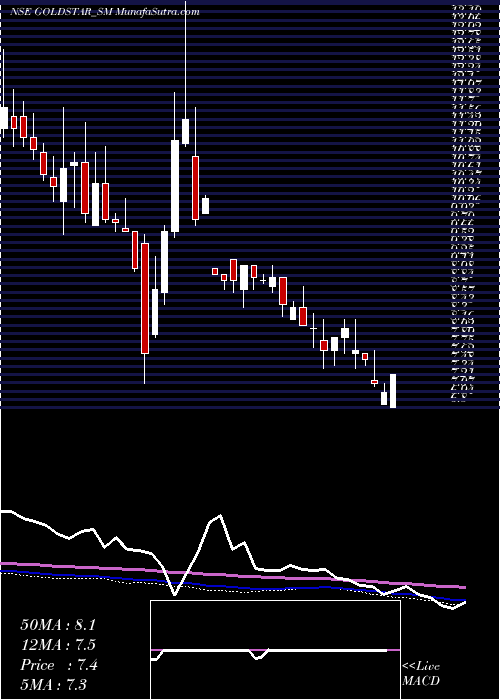Click the Price : 7.4 label
This screenshot has width=500, height=700.
tap(59, 665)
